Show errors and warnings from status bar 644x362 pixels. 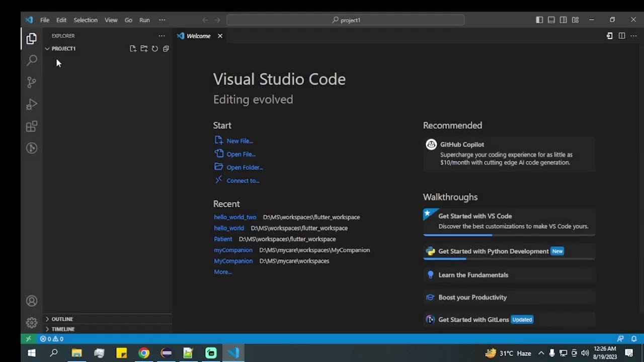[52, 339]
